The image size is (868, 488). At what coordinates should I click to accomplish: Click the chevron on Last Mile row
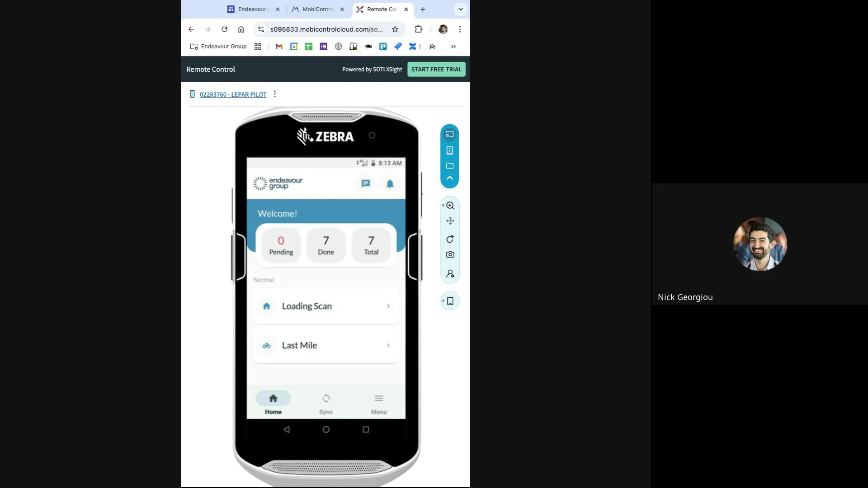pos(388,346)
